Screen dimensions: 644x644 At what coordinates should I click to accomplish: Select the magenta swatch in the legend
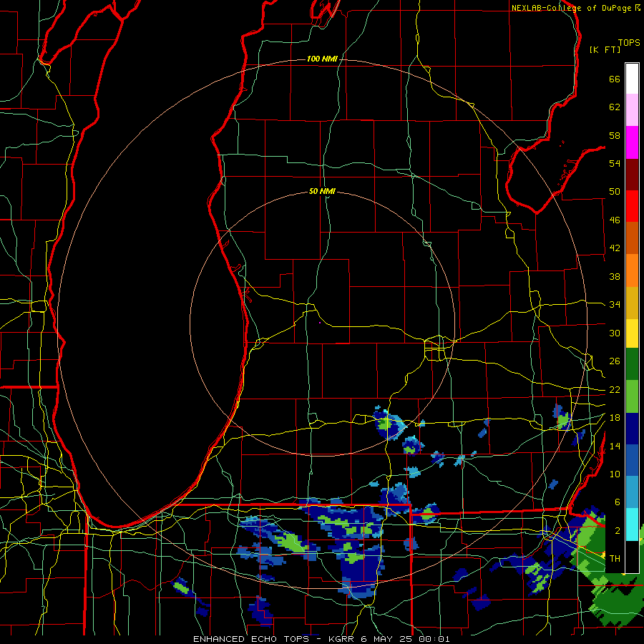coord(632,142)
